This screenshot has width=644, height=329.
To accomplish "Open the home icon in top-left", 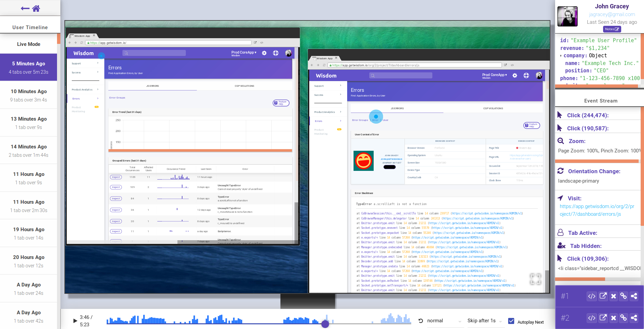I will [x=36, y=8].
